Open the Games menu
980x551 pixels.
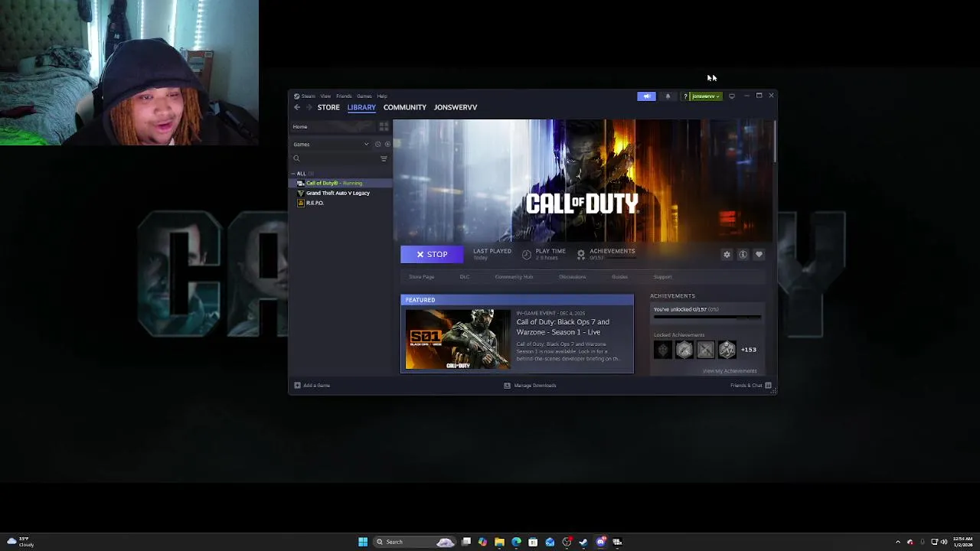point(364,96)
